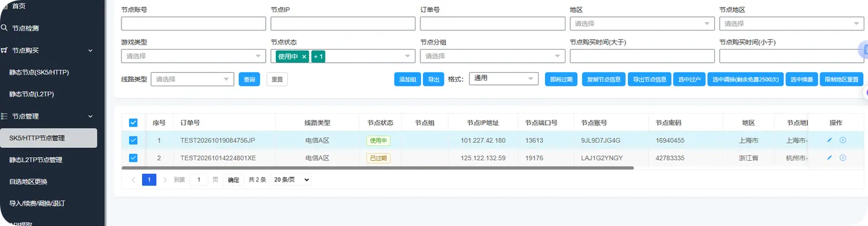Click page number 1 in pagination
Image resolution: width=868 pixels, height=226 pixels.
pyautogui.click(x=149, y=179)
